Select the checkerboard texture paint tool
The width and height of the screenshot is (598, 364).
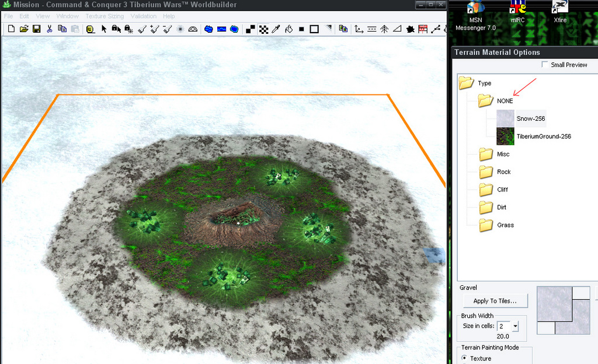[263, 29]
